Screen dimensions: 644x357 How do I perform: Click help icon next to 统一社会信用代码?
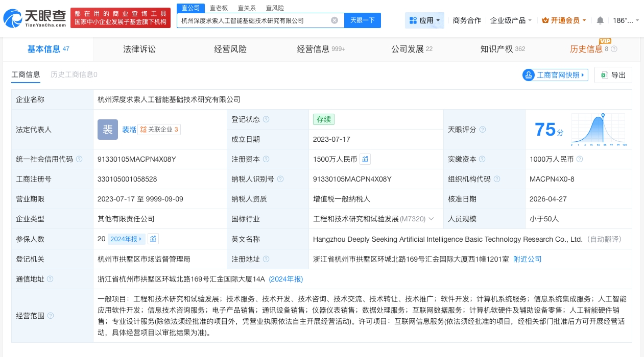[x=79, y=159]
